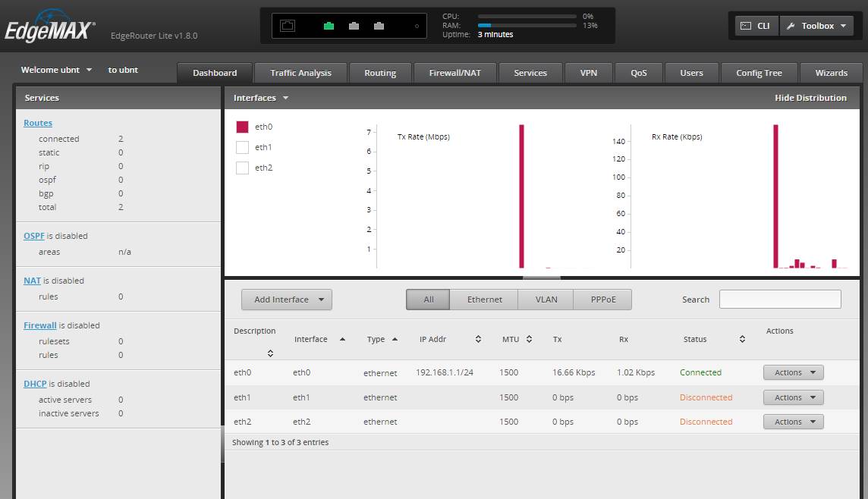This screenshot has height=499, width=868.
Task: Sort by Description column sort arrows
Action: point(270,353)
